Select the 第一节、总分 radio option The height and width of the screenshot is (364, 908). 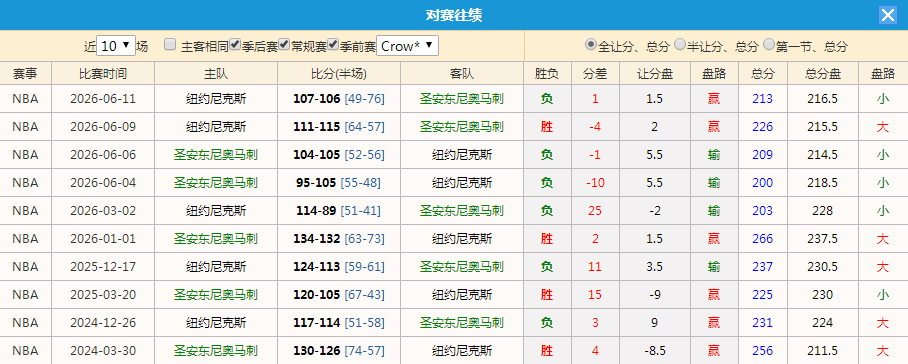click(769, 44)
